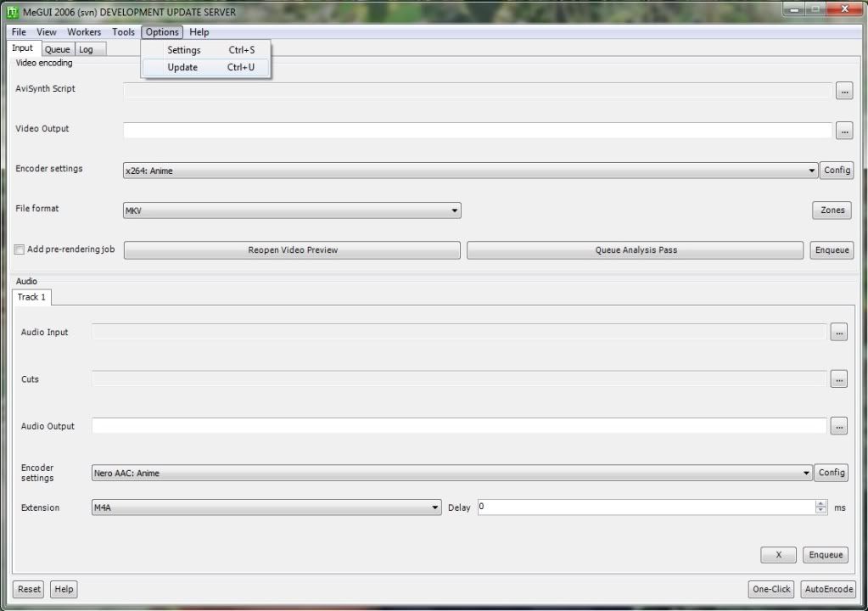Click the Help button at the bottom
The width and height of the screenshot is (868, 611).
pyautogui.click(x=64, y=590)
